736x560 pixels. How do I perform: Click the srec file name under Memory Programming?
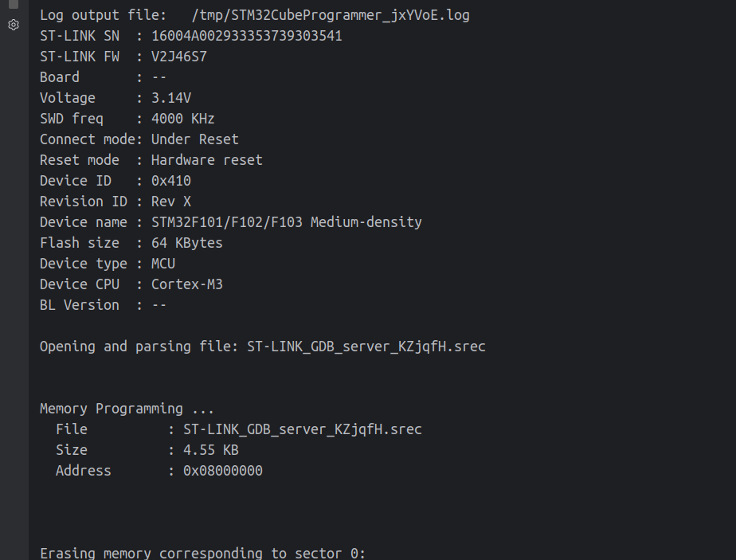click(303, 429)
